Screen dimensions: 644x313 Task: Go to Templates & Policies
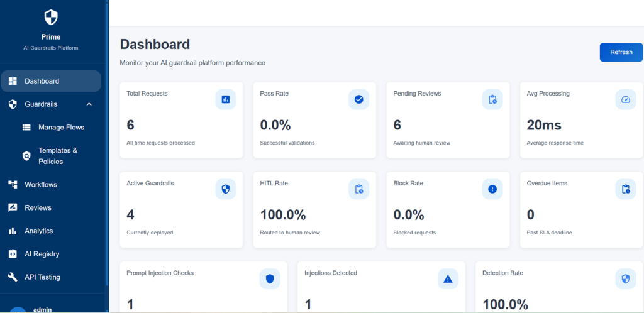[x=58, y=156]
